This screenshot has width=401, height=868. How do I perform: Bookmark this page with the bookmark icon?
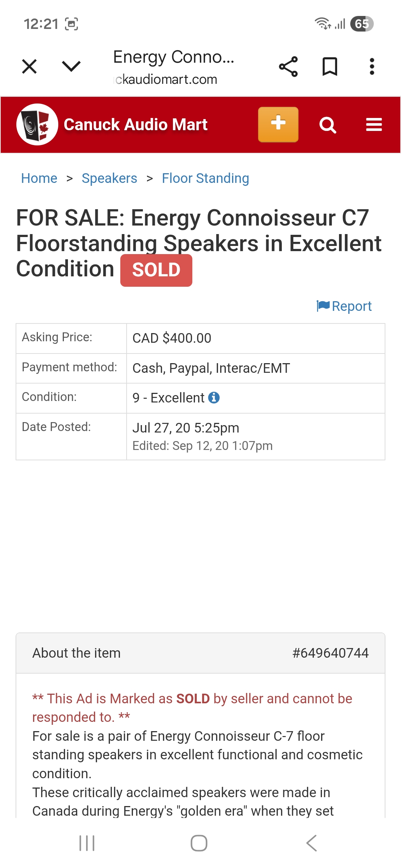pos(330,67)
